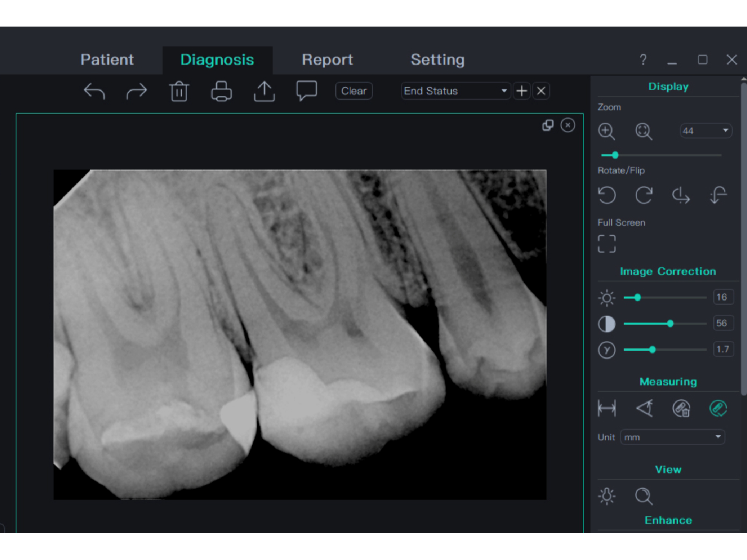Click the undo arrow icon

[94, 91]
